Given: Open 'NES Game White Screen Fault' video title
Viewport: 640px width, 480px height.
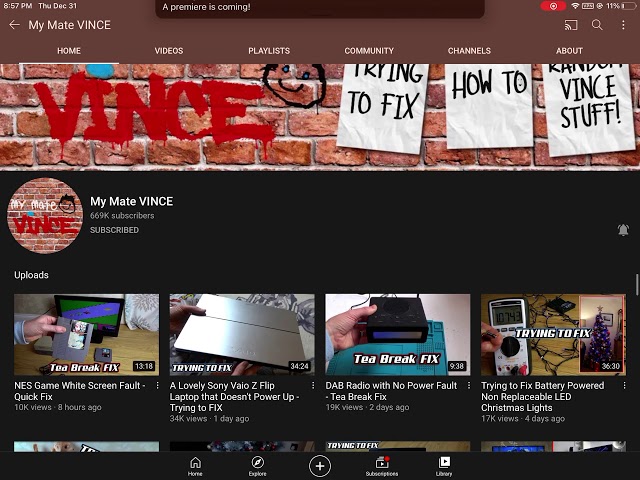Looking at the screenshot, I should [80, 391].
